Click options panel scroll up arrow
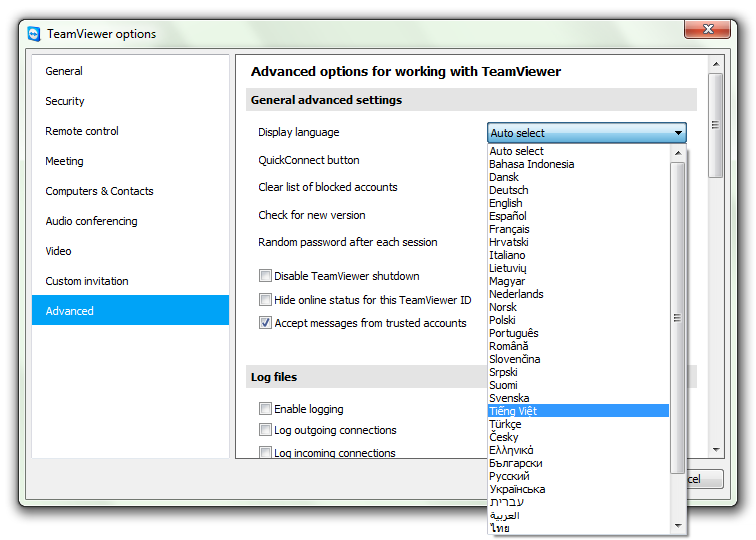The width and height of the screenshot is (756, 540). tap(716, 64)
